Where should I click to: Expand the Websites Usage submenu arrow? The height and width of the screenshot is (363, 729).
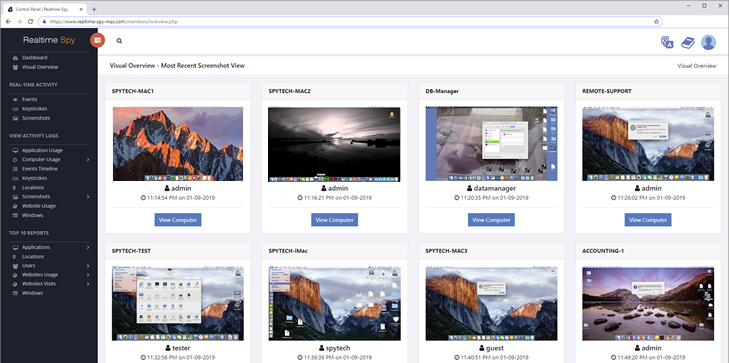pyautogui.click(x=88, y=275)
